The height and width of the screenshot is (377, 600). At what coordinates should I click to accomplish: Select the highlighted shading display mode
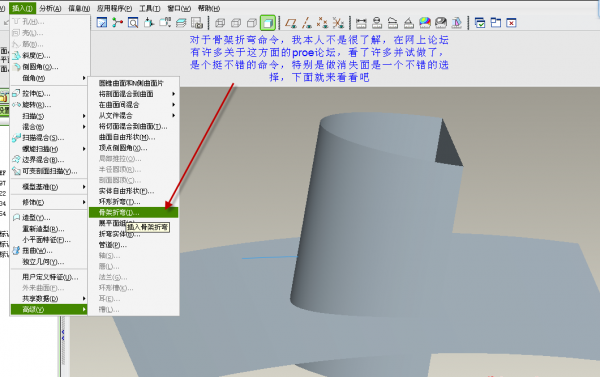(268, 23)
